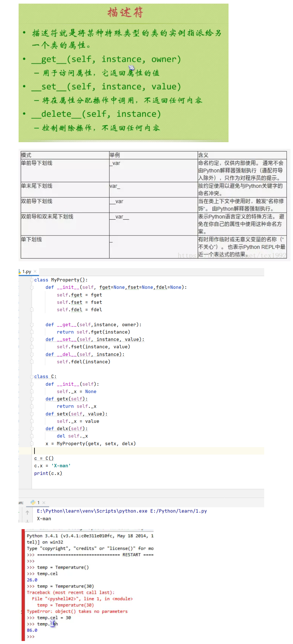Click the 单末尾下划线 table cell
The width and height of the screenshot is (293, 644).
pos(65,190)
